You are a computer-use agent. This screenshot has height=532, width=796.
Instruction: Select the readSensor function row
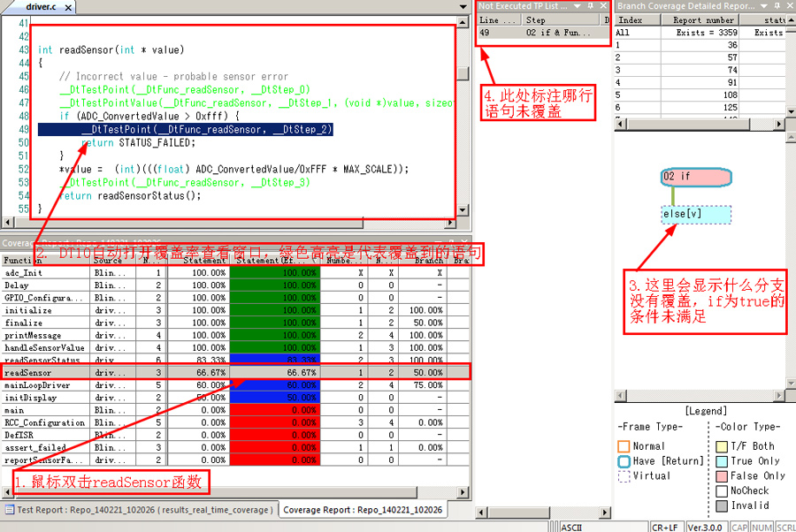235,373
